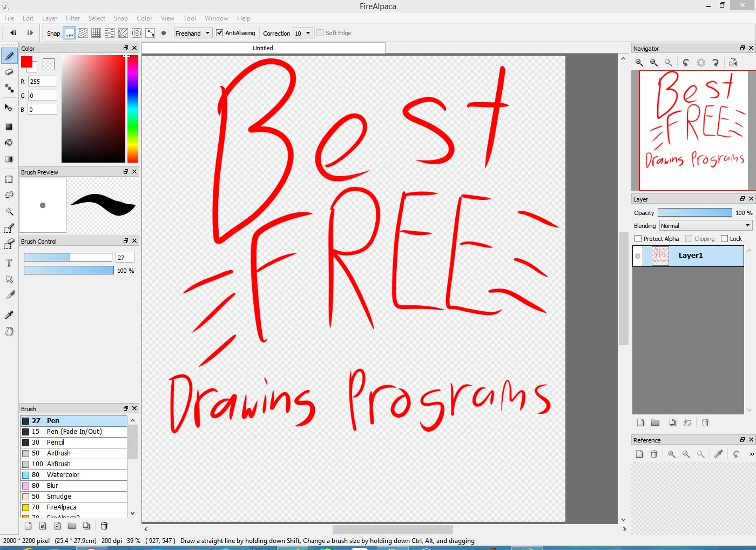Image resolution: width=756 pixels, height=550 pixels.
Task: Zoom in using the Navigator magnifier icon
Action: click(x=639, y=63)
